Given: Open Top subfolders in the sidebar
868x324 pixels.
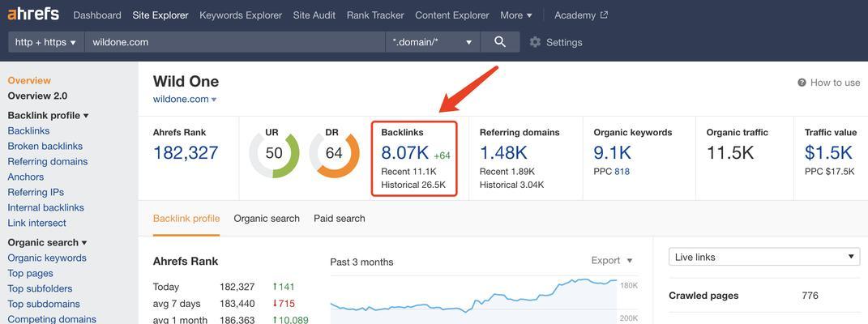Looking at the screenshot, I should point(40,288).
